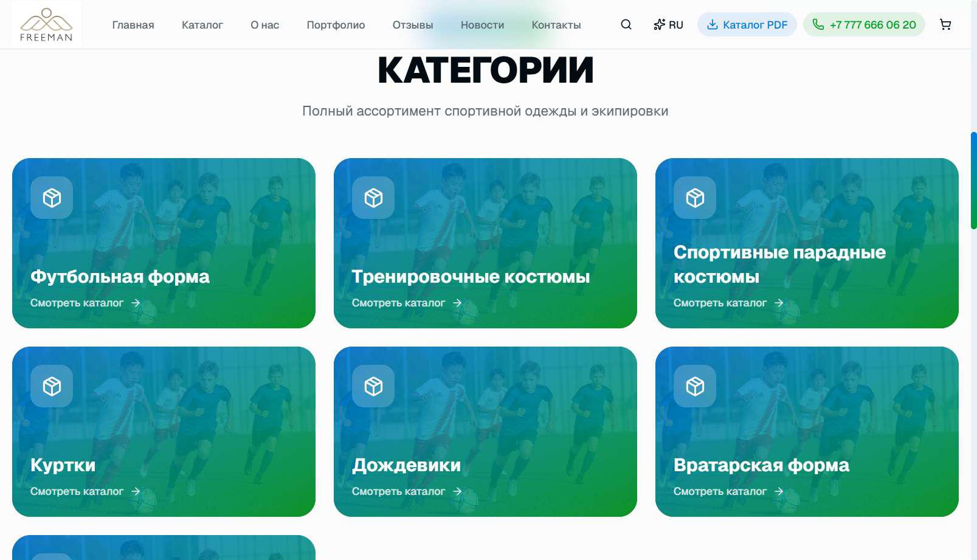Open the shopping cart icon

click(945, 24)
